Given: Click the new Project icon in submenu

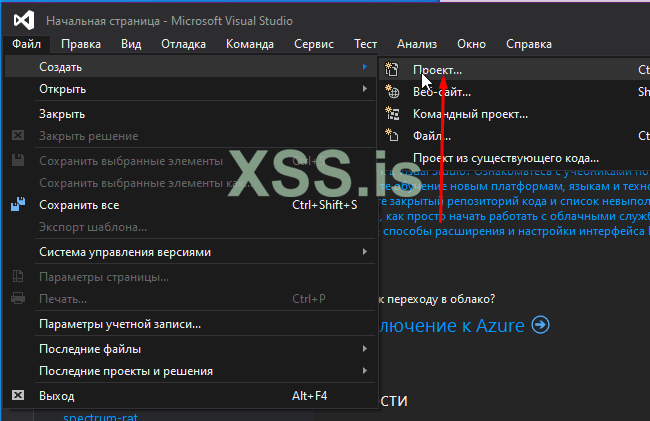Looking at the screenshot, I should [392, 70].
